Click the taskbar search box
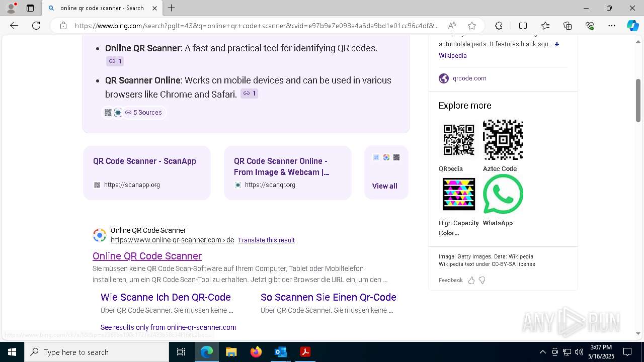This screenshot has width=644, height=362. [x=97, y=352]
